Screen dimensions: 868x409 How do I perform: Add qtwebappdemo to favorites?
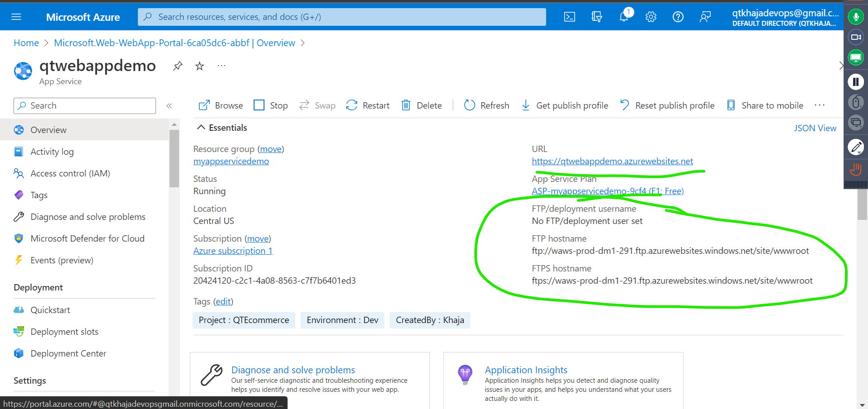pyautogui.click(x=199, y=66)
